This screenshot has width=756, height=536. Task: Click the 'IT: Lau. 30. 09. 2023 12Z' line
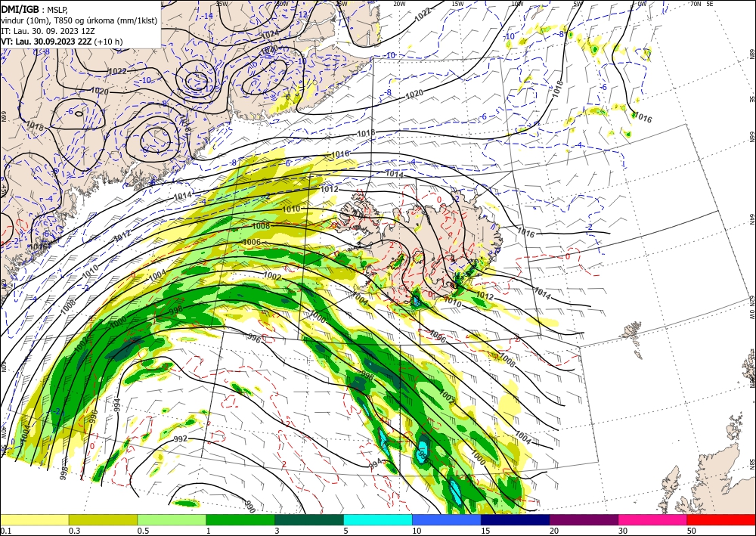point(46,30)
